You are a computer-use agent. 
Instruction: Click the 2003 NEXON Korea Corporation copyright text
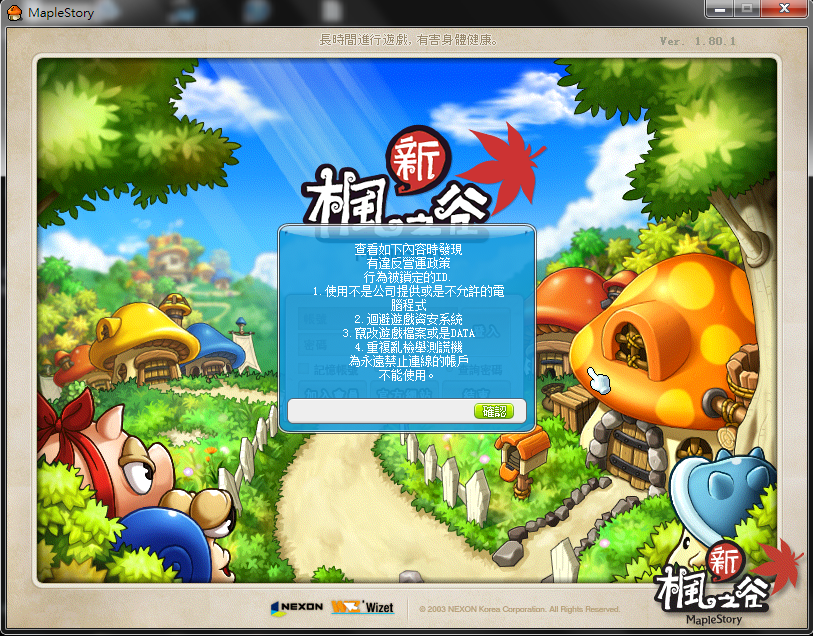point(519,609)
